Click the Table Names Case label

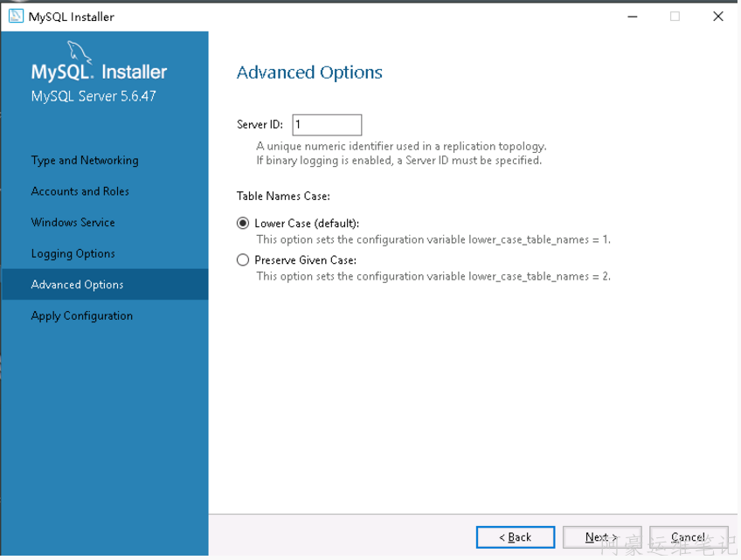pyautogui.click(x=283, y=197)
